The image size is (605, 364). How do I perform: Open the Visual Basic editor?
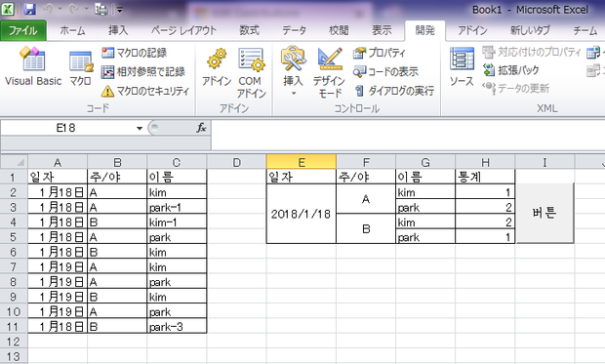33,65
